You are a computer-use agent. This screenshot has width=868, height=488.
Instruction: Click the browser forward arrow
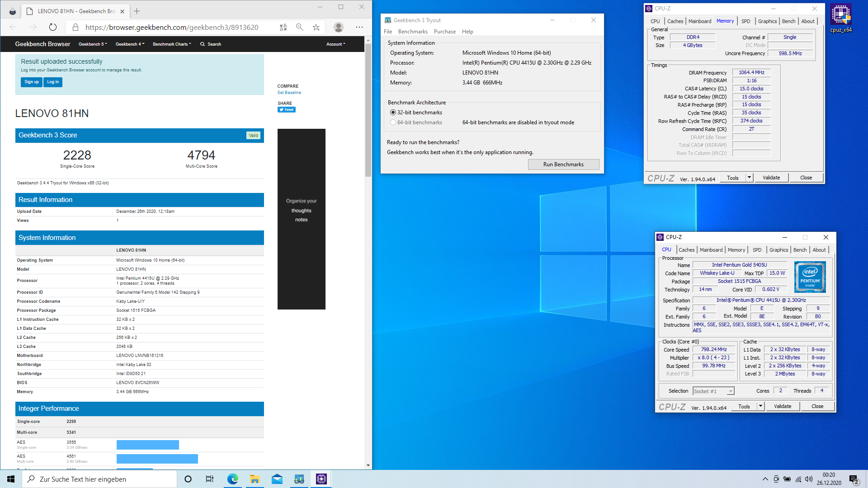(33, 27)
